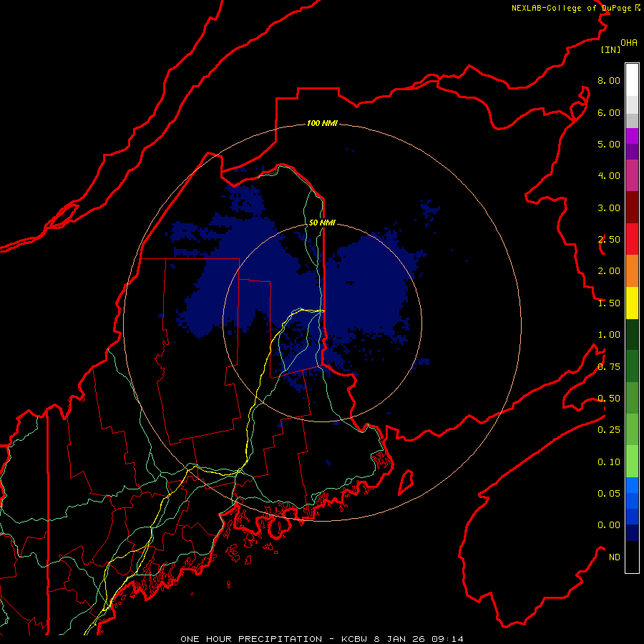The image size is (644, 644).
Task: Click the 5.00 legend value
Action: pyautogui.click(x=609, y=144)
